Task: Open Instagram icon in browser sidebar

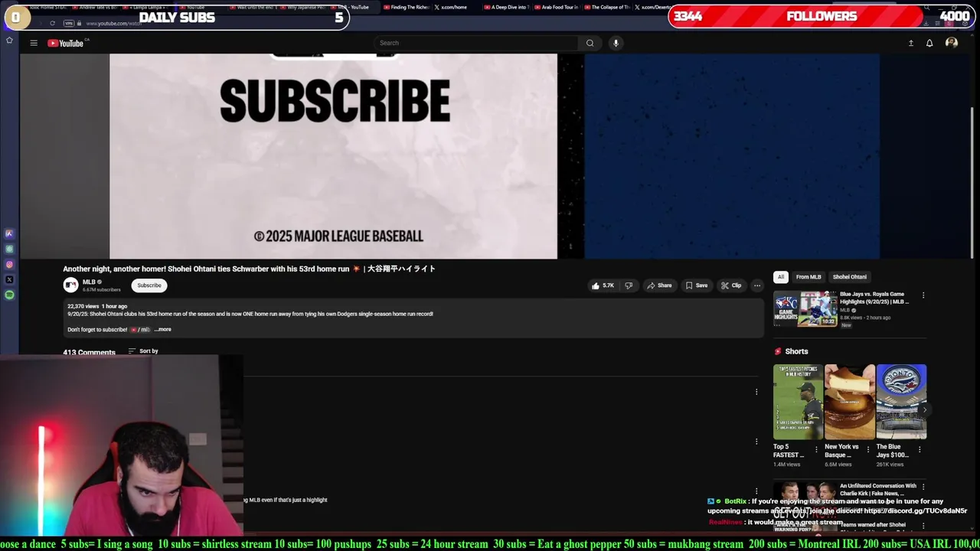Action: coord(9,264)
